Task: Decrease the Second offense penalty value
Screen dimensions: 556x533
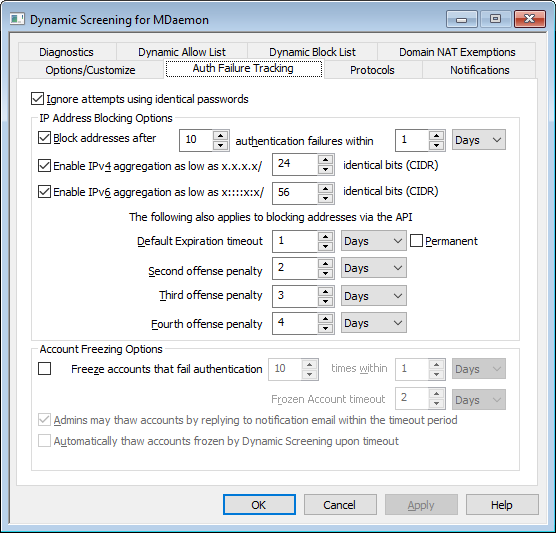Action: (x=325, y=273)
